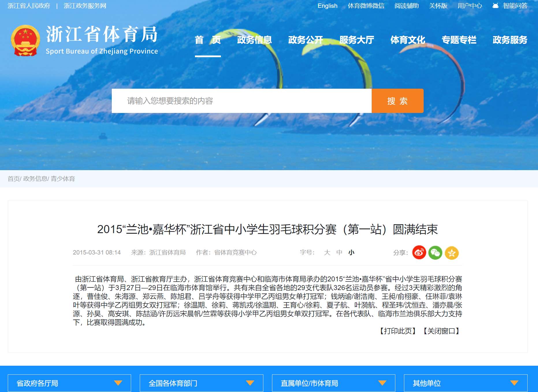
Task: Open the 全国各体育部门 dropdown
Action: (x=201, y=383)
